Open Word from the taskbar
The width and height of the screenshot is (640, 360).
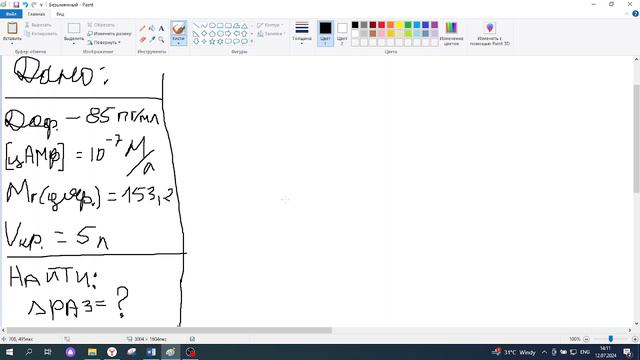(151, 352)
